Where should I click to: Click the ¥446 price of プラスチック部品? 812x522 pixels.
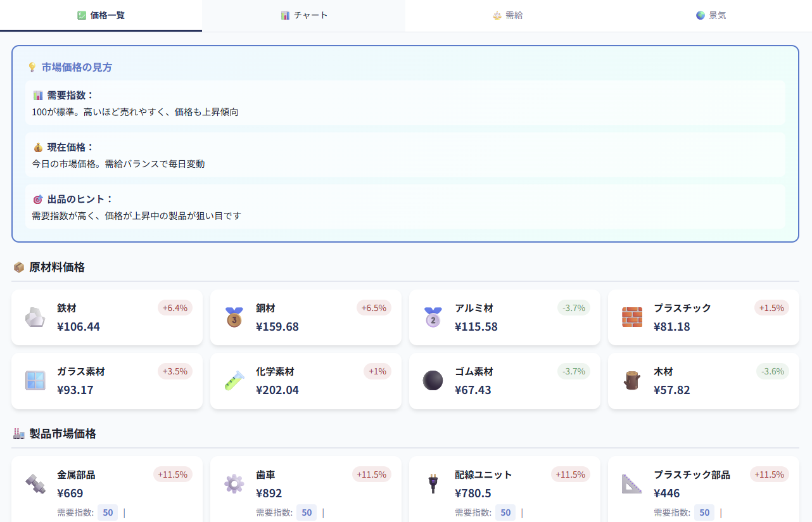[667, 493]
